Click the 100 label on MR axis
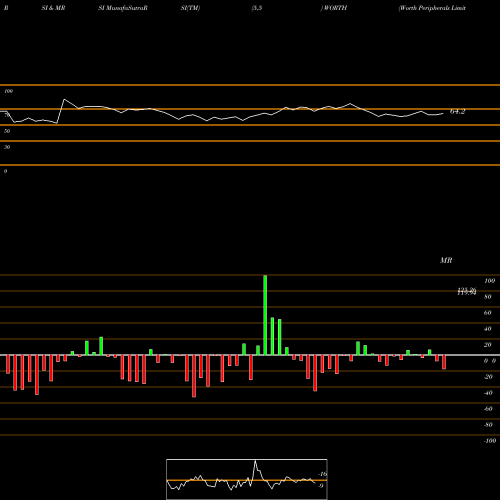Screen dimensions: 500x500 pos(489,281)
